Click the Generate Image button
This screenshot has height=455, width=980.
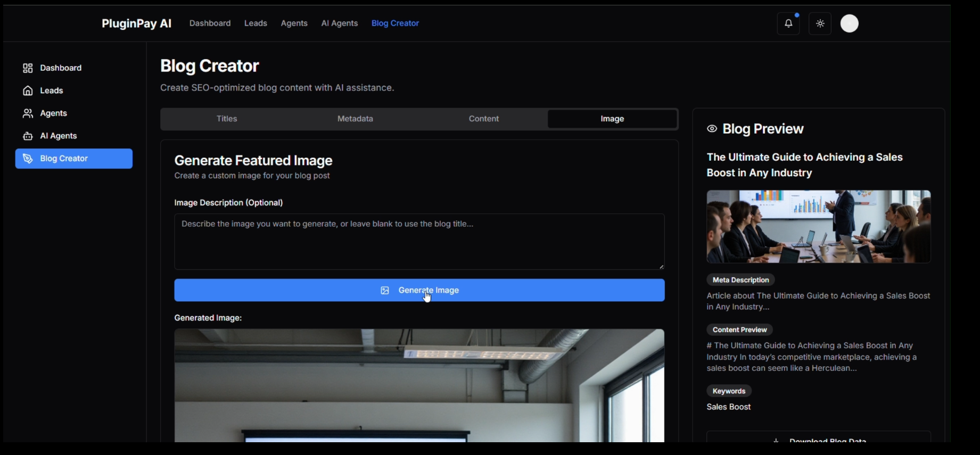[419, 290]
